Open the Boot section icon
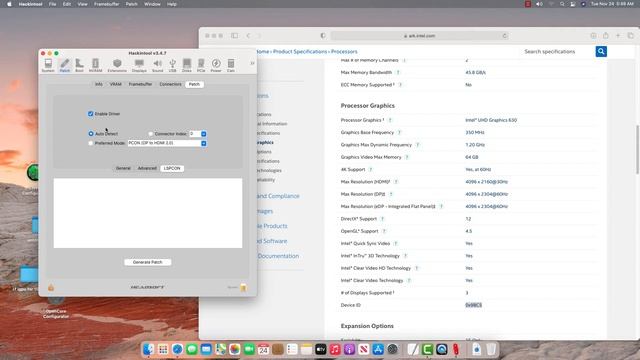The width and height of the screenshot is (640, 360). click(79, 65)
